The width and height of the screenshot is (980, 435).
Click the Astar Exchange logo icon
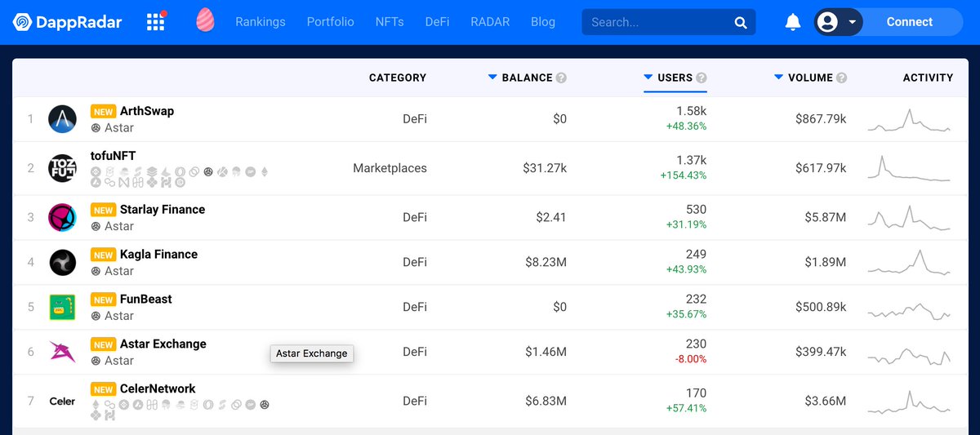point(62,352)
